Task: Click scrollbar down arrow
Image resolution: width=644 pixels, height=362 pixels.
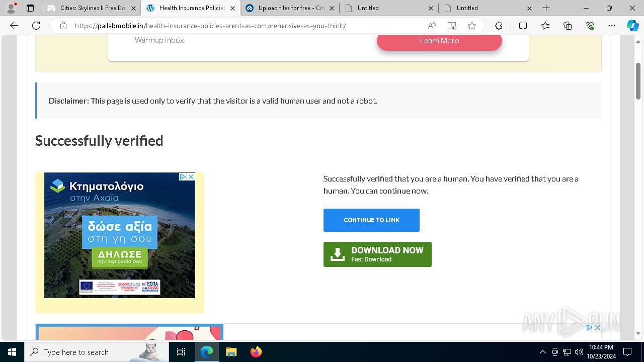Action: tap(638, 333)
